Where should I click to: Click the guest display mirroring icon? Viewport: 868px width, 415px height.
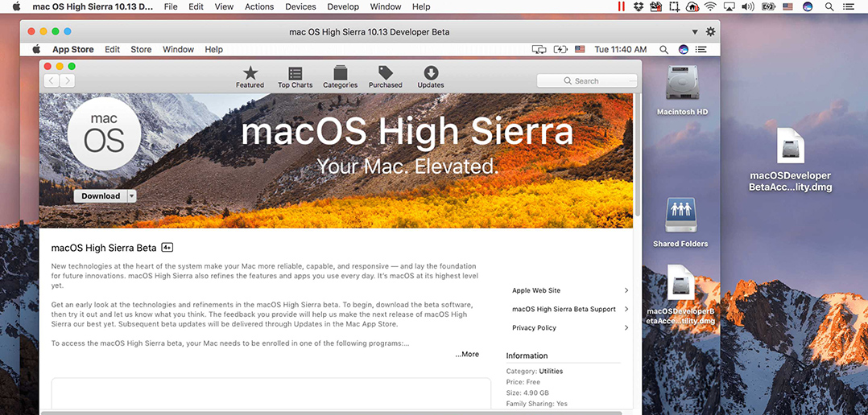[x=539, y=49]
